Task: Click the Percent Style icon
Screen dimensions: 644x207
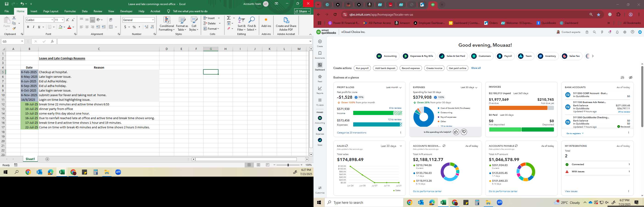Action: tap(134, 27)
